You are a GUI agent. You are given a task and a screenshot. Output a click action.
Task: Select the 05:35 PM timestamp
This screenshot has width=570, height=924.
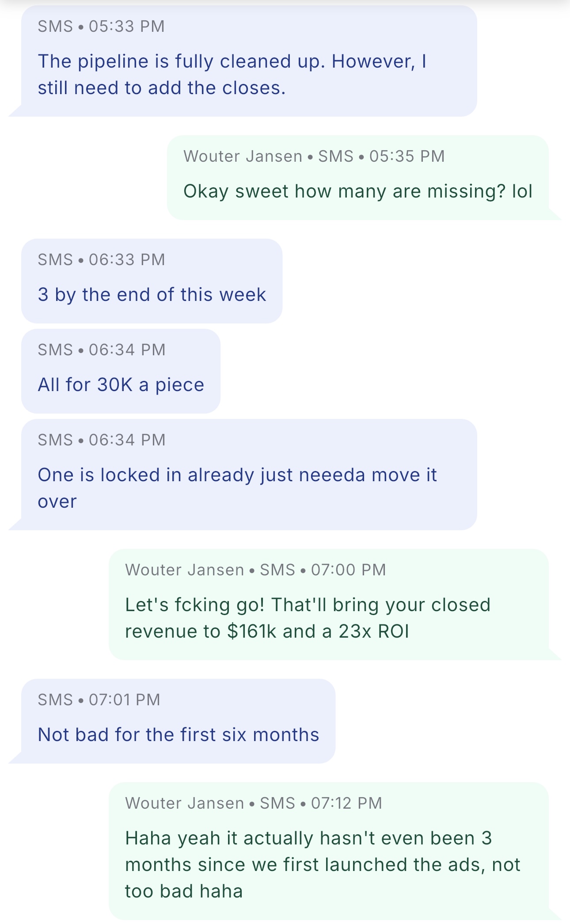click(x=407, y=156)
